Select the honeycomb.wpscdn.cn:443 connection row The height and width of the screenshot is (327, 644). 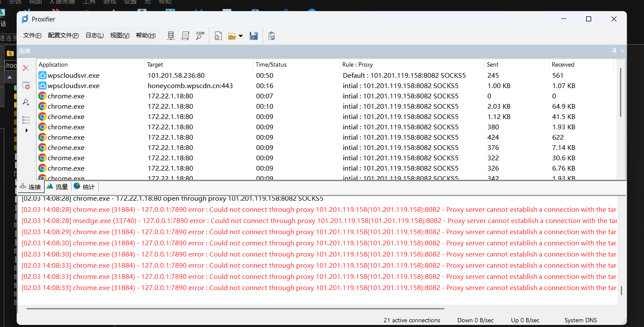coord(190,86)
